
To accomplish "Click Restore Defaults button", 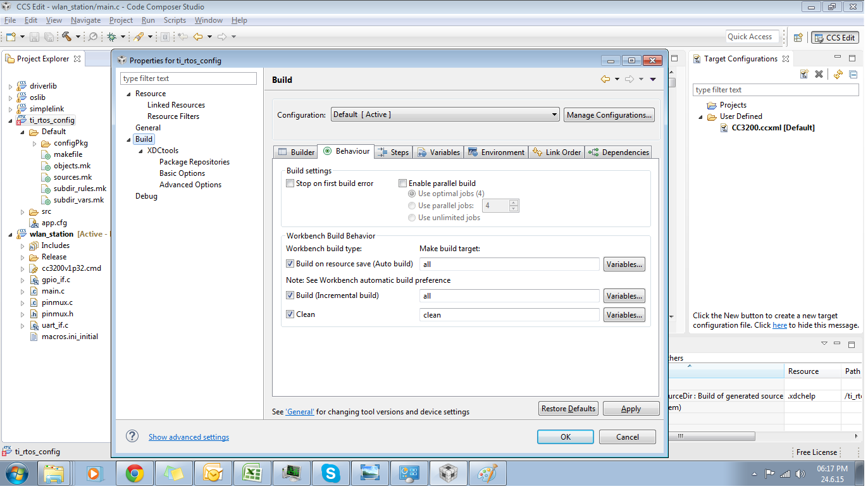I will point(568,409).
